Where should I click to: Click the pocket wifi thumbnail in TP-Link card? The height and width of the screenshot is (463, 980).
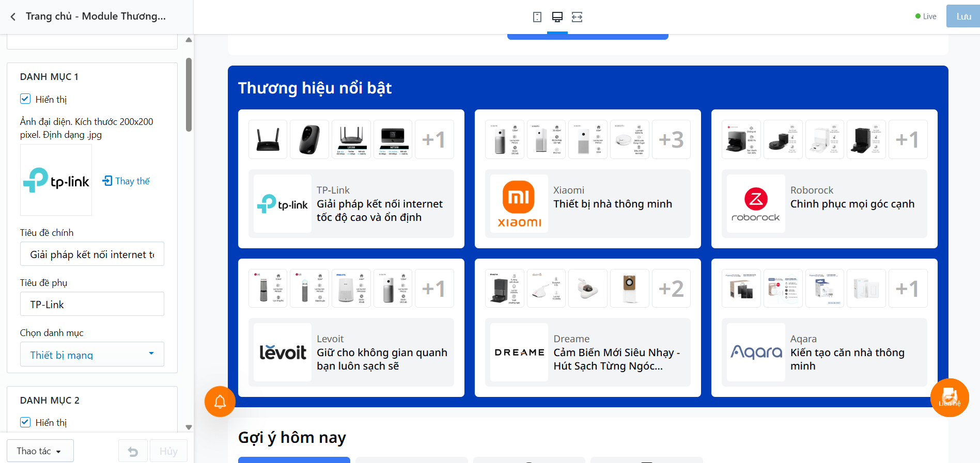[x=309, y=139]
